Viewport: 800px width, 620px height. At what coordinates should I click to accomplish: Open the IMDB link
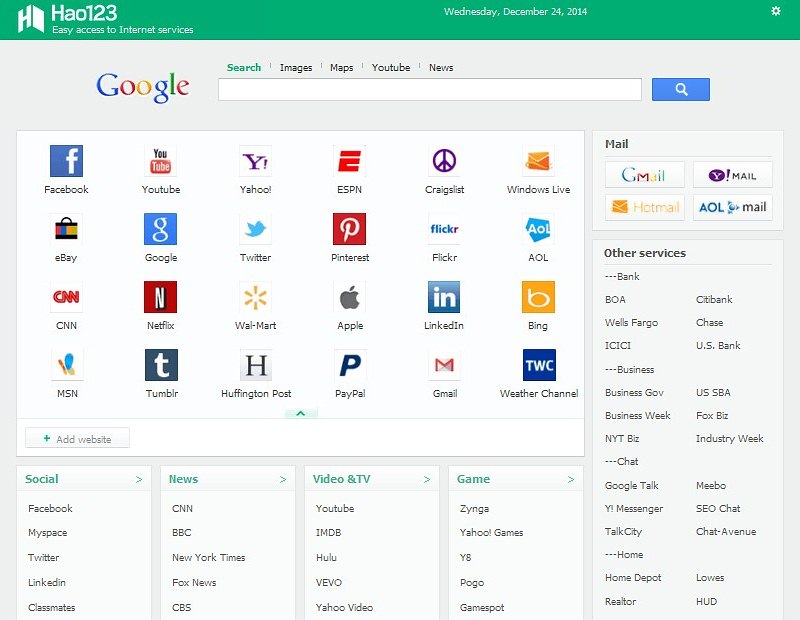pos(328,533)
